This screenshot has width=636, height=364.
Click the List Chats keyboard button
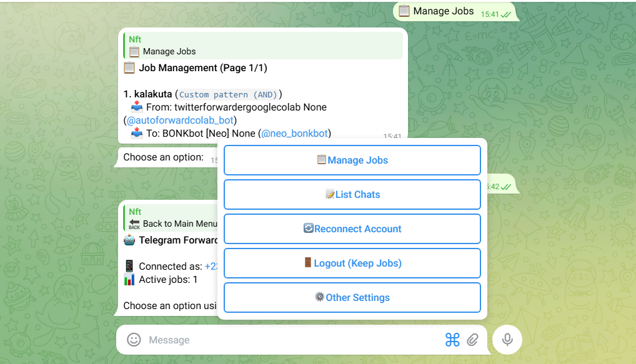coord(352,195)
